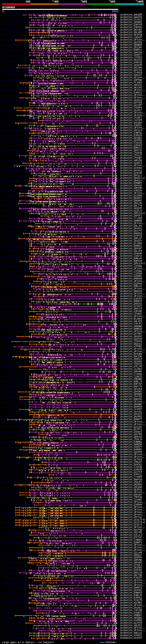The image size is (146, 644).
Task: Open UniRef100_P08297 entry
Action: click(131, 578)
